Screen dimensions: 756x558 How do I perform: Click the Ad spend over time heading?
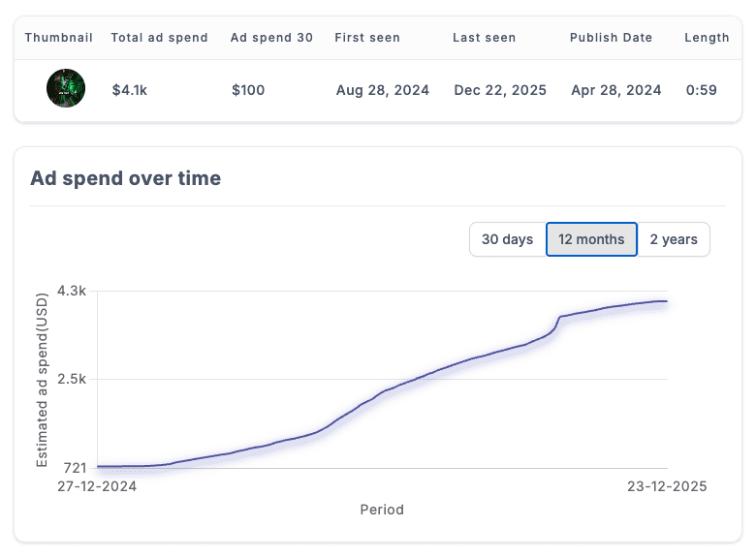[x=125, y=178]
